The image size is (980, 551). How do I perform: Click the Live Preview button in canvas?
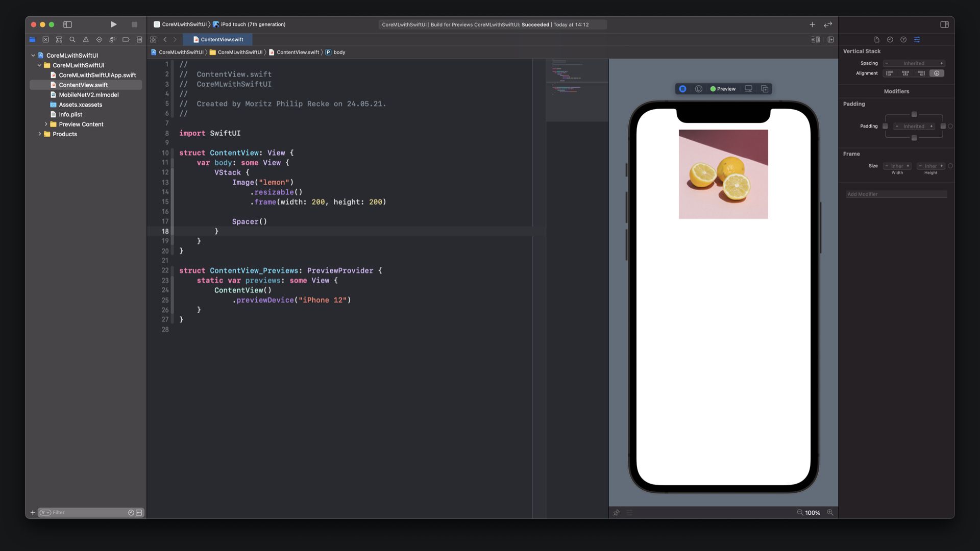tap(682, 89)
